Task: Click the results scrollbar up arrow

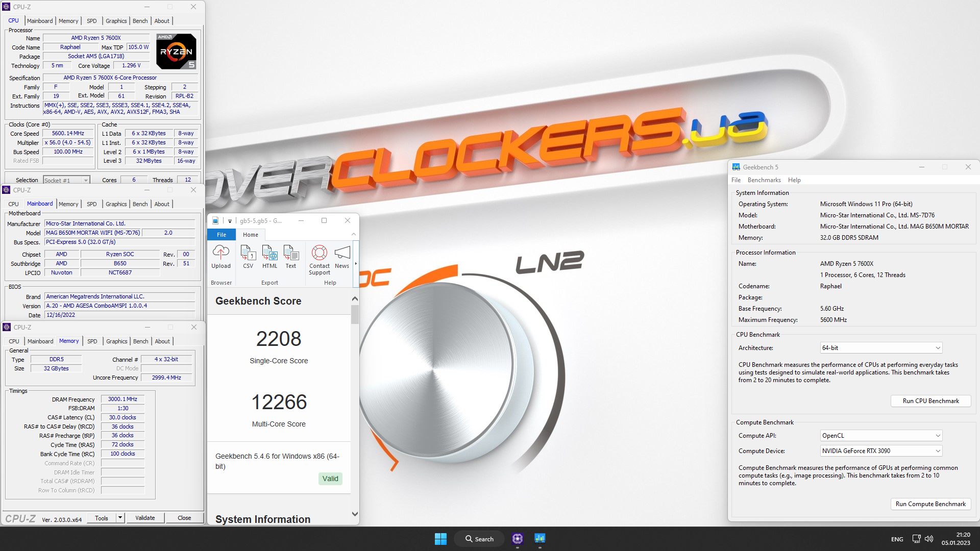Action: pos(355,298)
